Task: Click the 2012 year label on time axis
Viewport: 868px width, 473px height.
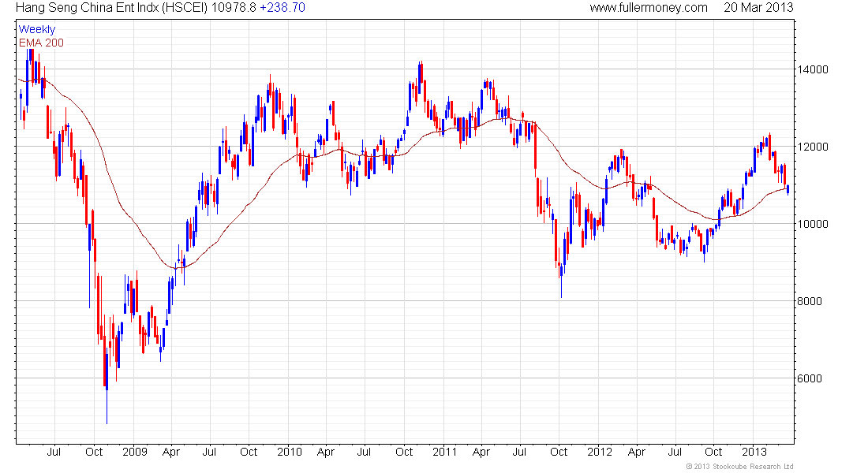Action: 600,452
